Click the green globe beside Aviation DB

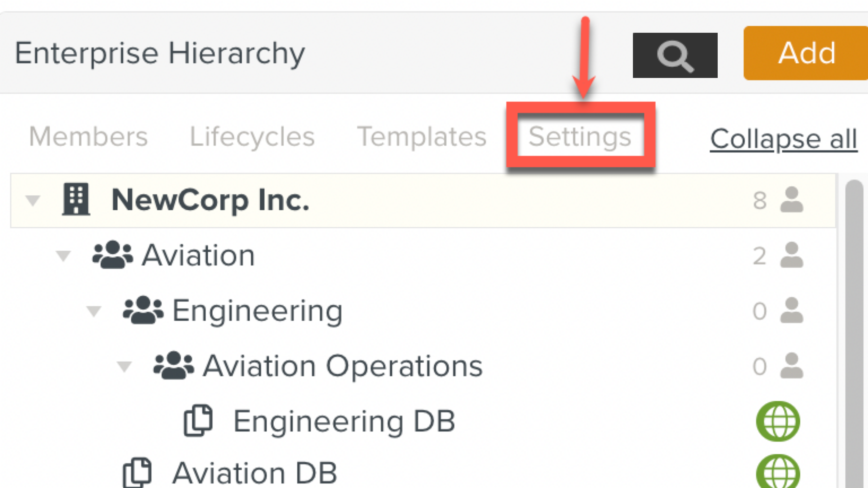coord(778,473)
